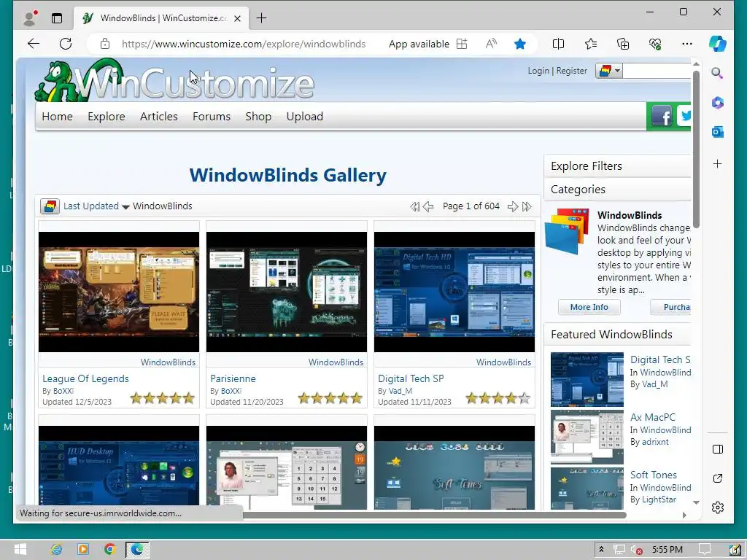
Task: Click the Purchase button
Action: [x=671, y=307]
